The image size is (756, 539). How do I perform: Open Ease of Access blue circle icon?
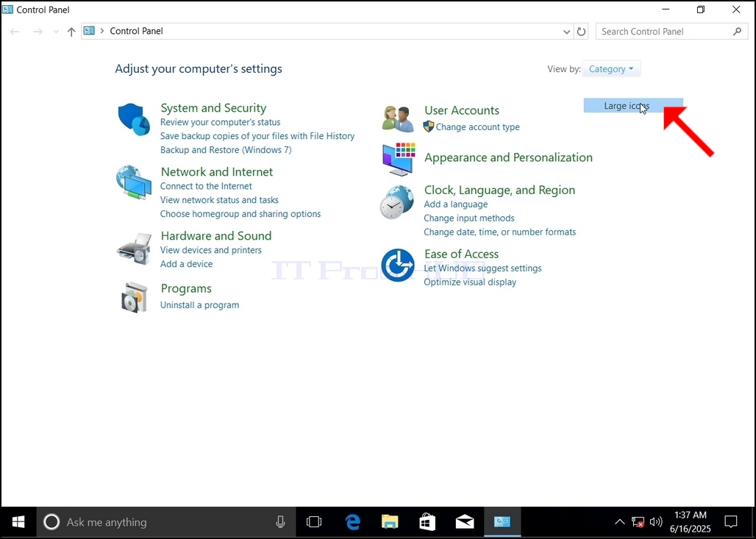tap(398, 265)
